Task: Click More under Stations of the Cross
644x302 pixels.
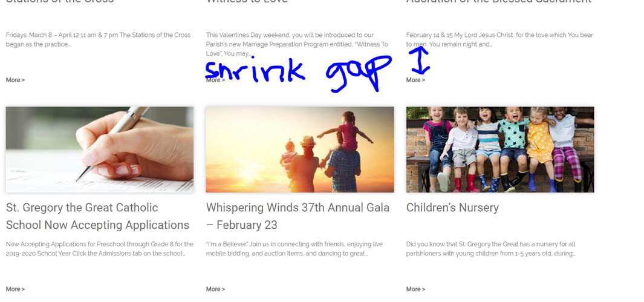Action: coord(15,80)
